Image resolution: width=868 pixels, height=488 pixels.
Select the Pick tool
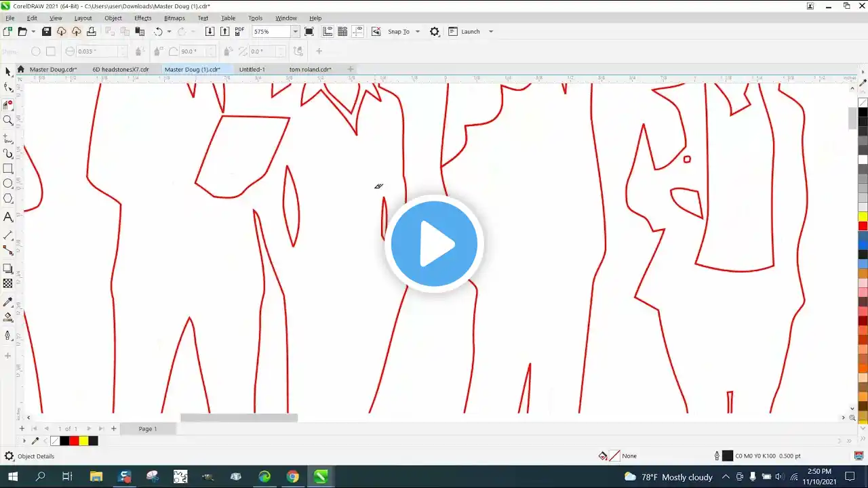(x=8, y=73)
